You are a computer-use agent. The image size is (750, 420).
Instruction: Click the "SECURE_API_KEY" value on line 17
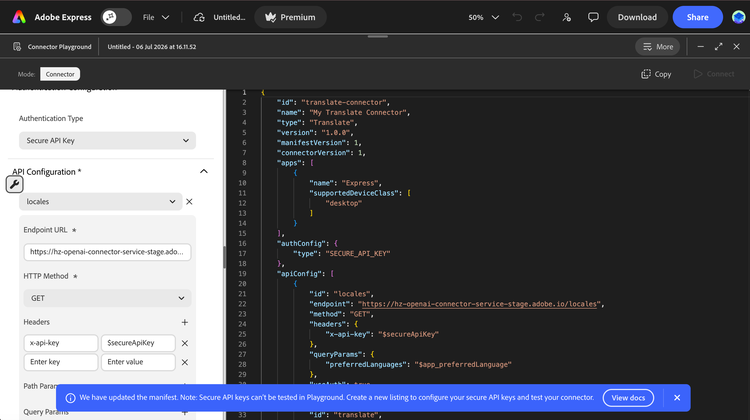[358, 254]
